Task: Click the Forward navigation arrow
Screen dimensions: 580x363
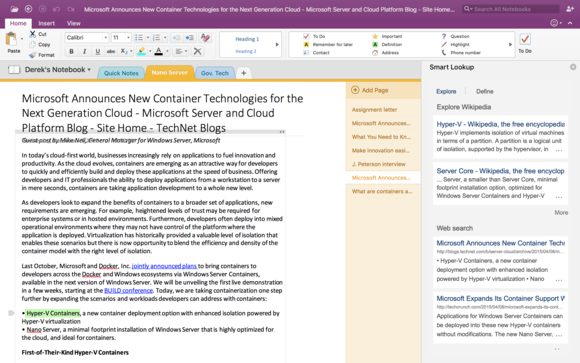Action: coord(43,9)
